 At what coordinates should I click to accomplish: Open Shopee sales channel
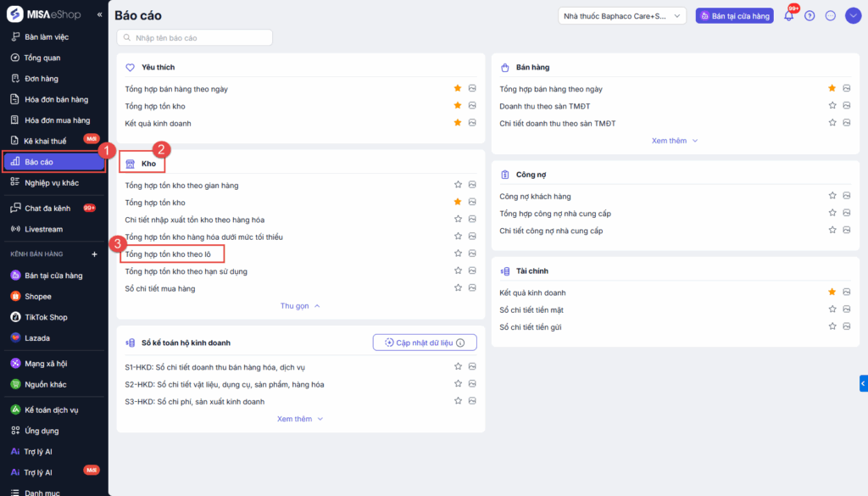point(37,297)
